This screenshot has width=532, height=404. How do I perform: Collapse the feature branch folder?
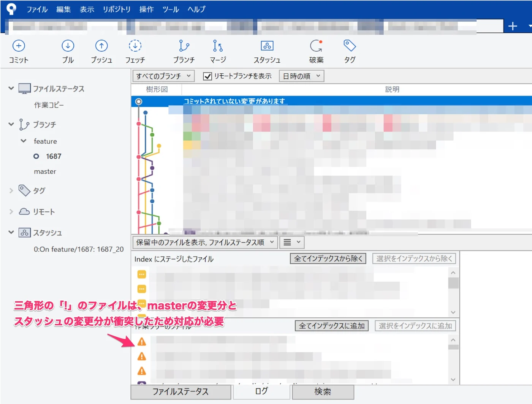click(23, 141)
